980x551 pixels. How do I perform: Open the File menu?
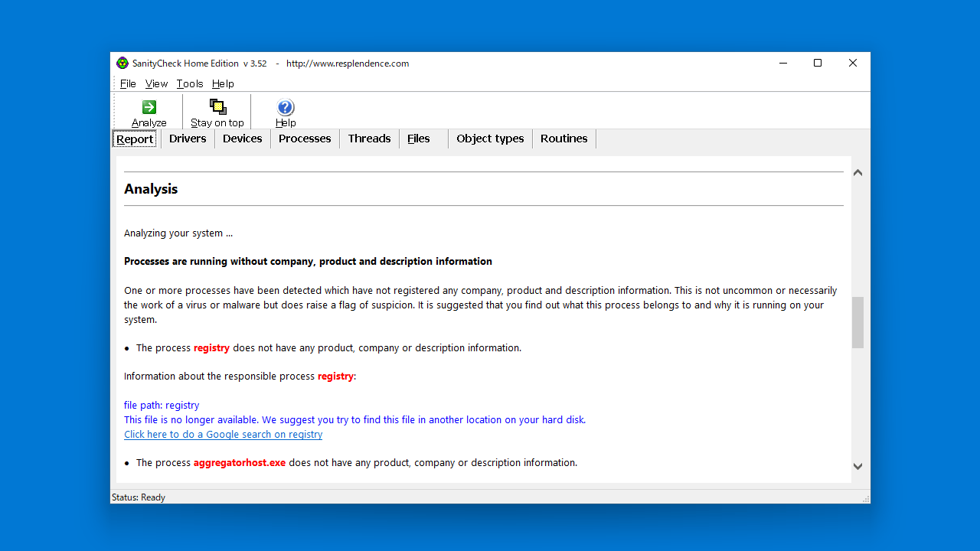128,83
